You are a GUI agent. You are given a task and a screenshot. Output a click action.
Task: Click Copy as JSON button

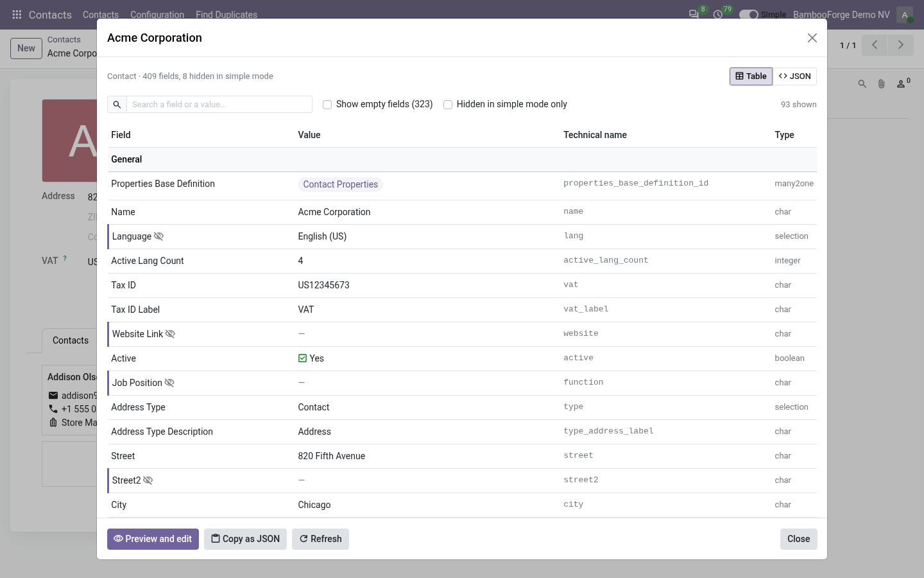(x=245, y=539)
